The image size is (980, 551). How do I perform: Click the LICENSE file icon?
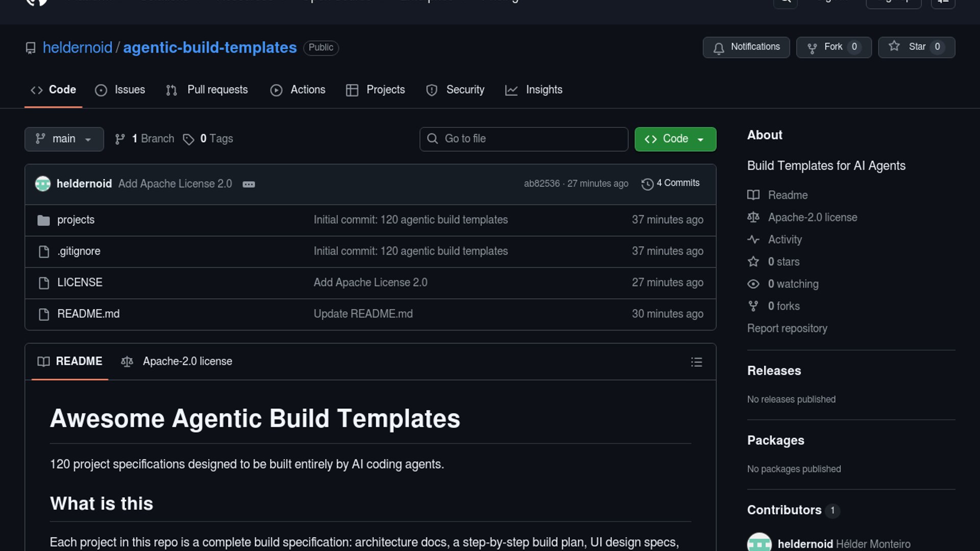pyautogui.click(x=44, y=283)
